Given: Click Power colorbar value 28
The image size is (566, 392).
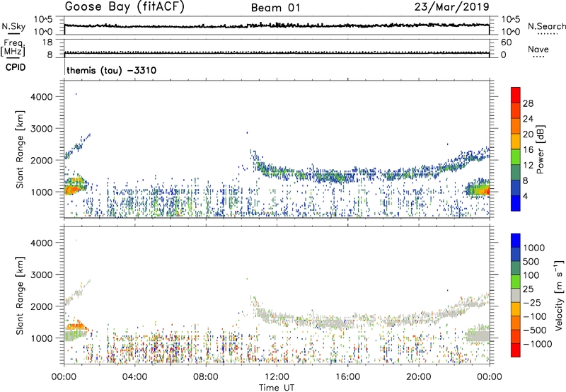Looking at the screenshot, I should pos(528,103).
